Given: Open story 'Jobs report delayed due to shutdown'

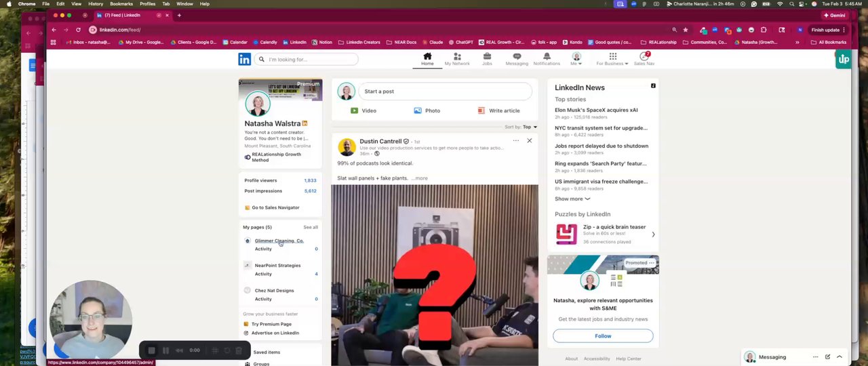Looking at the screenshot, I should click(601, 146).
